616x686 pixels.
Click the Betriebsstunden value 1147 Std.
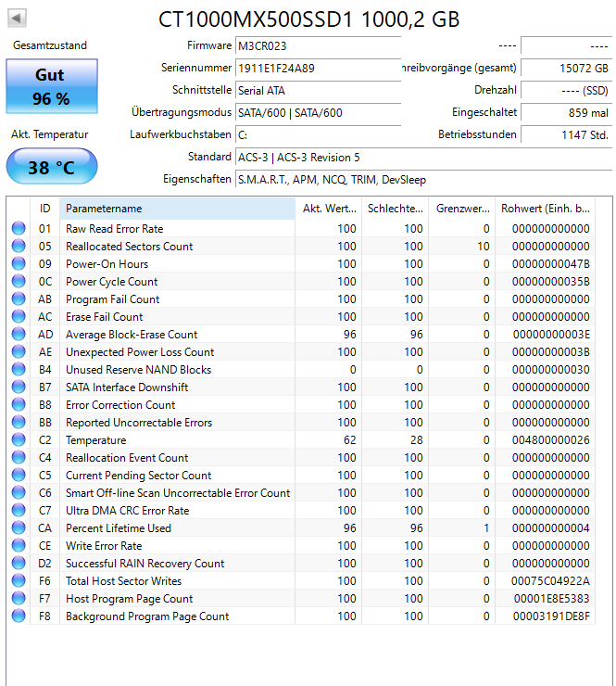tap(567, 134)
